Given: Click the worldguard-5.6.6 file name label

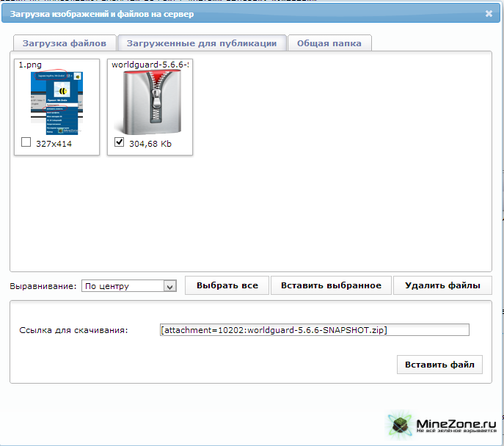Looking at the screenshot, I should click(x=150, y=65).
